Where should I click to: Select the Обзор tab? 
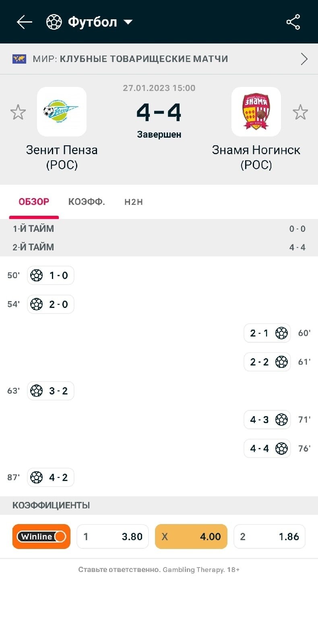[x=34, y=202]
